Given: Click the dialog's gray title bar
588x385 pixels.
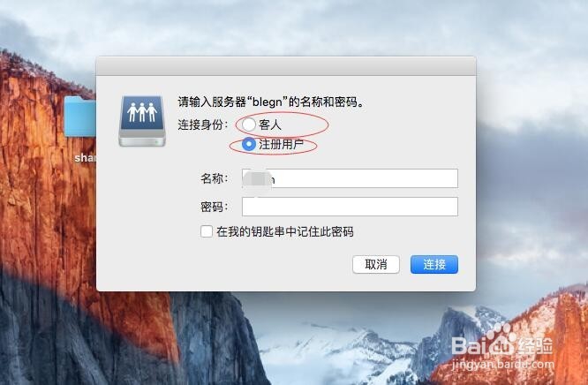Looking at the screenshot, I should tap(286, 66).
